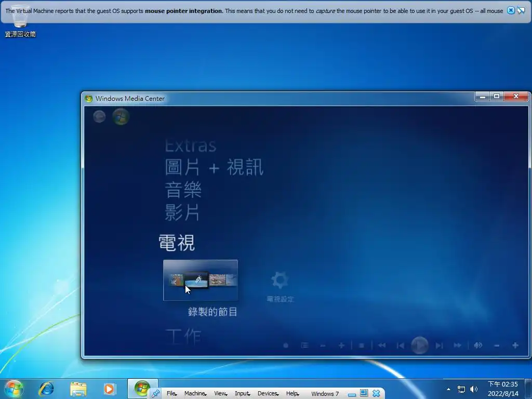Click the stop button in transport controls
532x399 pixels.
click(x=362, y=345)
